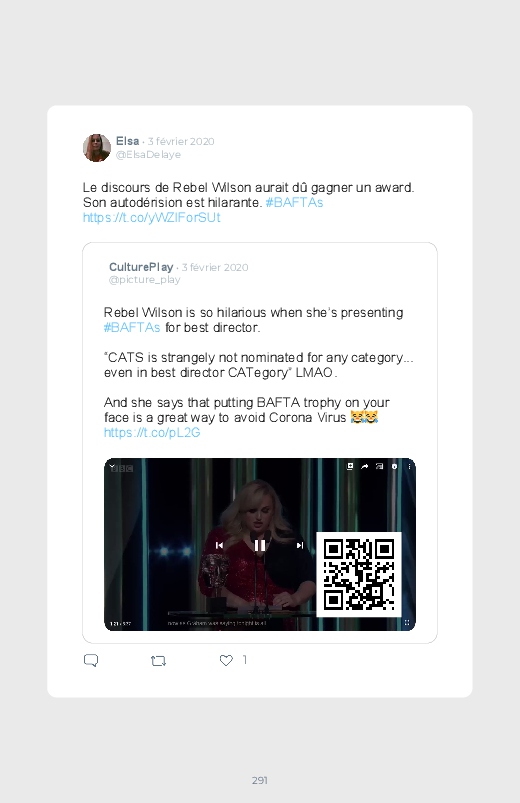Reply to Elsa's tweet

pos(91,660)
